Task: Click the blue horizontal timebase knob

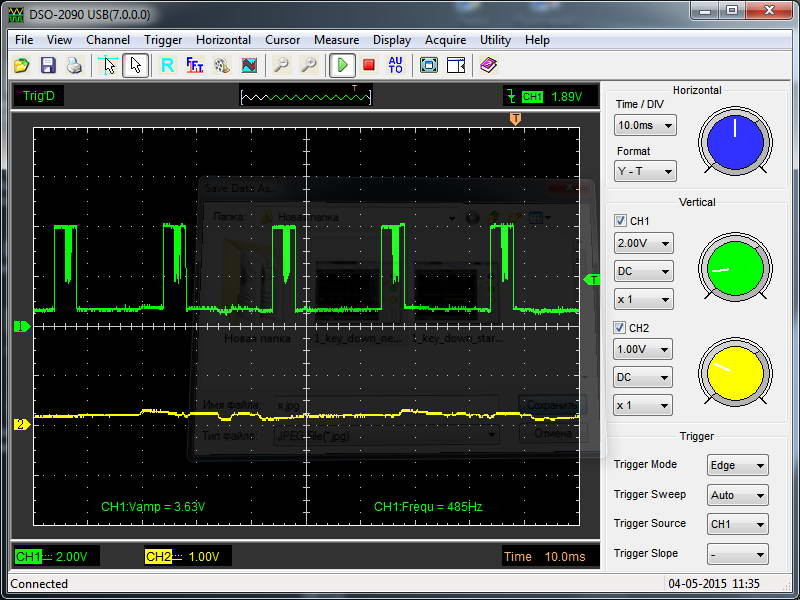Action: pos(735,140)
